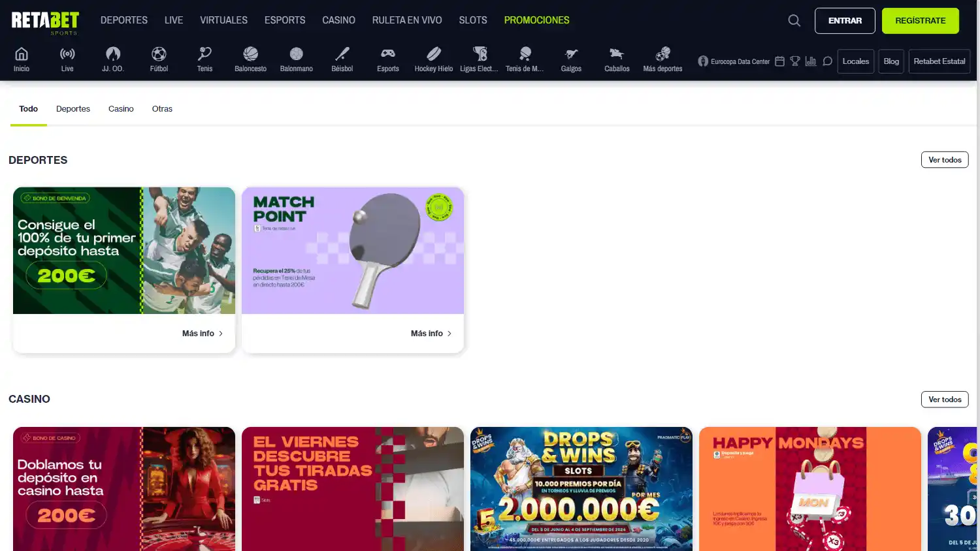Select the Galgos greyhound icon
The height and width of the screenshot is (551, 980).
click(x=571, y=54)
